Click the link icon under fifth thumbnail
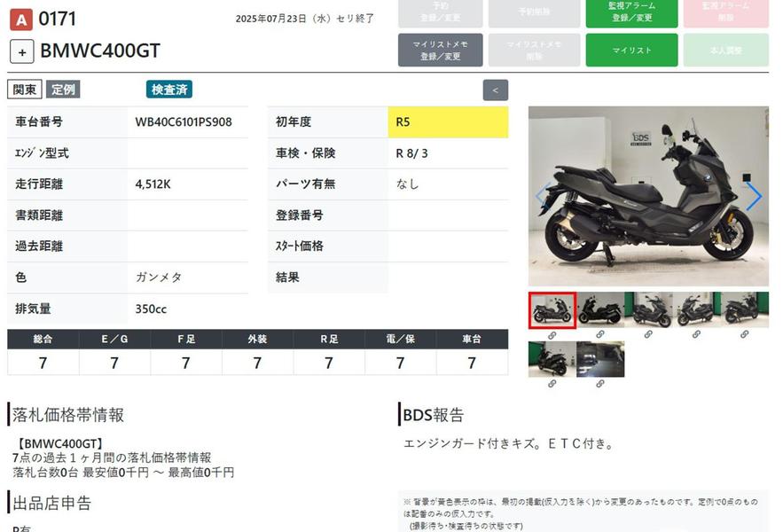The image size is (783, 532). 743,335
